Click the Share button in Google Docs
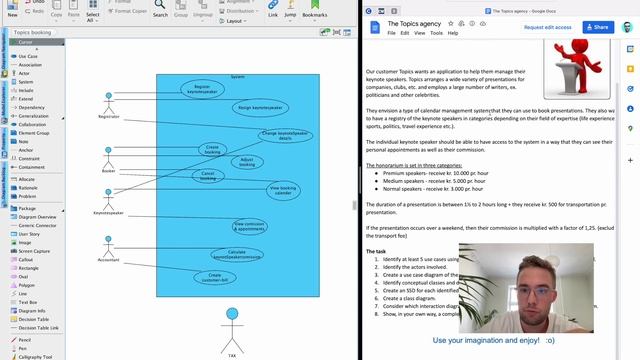The width and height of the screenshot is (640, 360). tap(598, 27)
